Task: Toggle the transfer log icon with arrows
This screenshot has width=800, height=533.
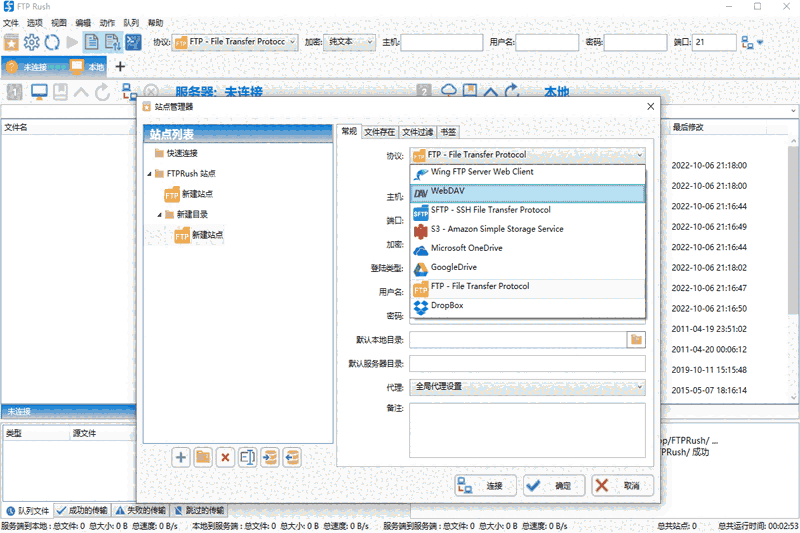Action: coord(112,42)
